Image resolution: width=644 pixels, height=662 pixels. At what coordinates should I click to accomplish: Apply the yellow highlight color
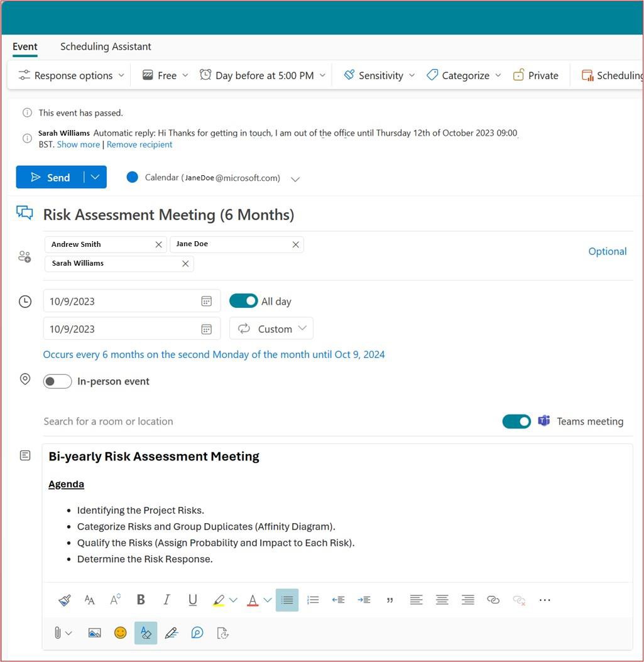[219, 600]
